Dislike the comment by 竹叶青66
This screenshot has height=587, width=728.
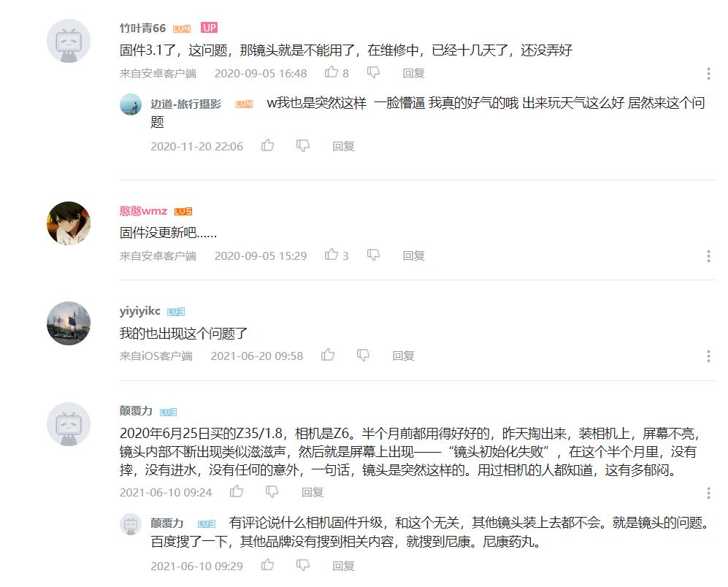(373, 72)
